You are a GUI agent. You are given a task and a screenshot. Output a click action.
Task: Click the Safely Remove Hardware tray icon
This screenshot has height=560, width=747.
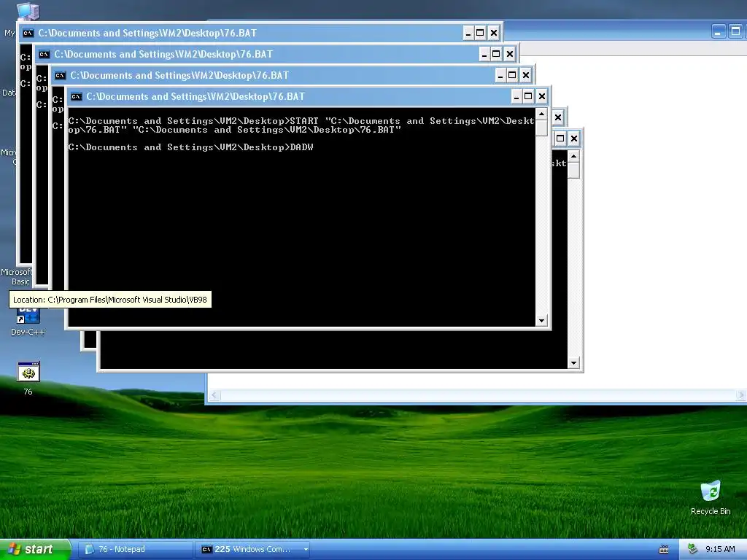click(693, 549)
